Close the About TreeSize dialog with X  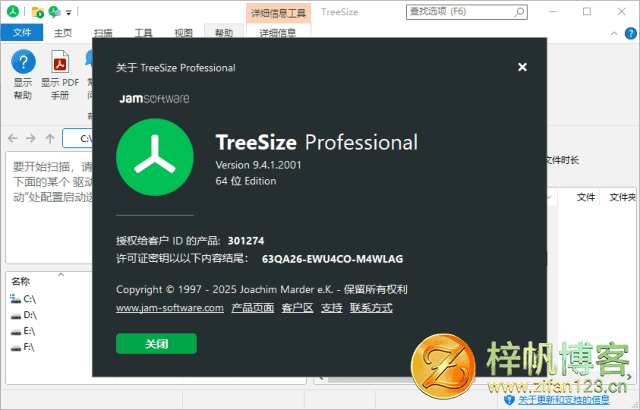(x=522, y=67)
